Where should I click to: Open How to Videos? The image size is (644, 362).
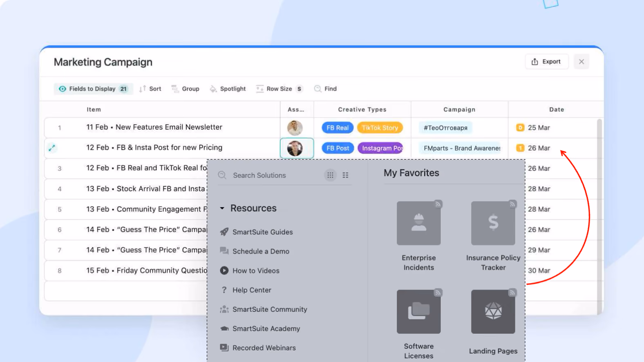pos(250,271)
